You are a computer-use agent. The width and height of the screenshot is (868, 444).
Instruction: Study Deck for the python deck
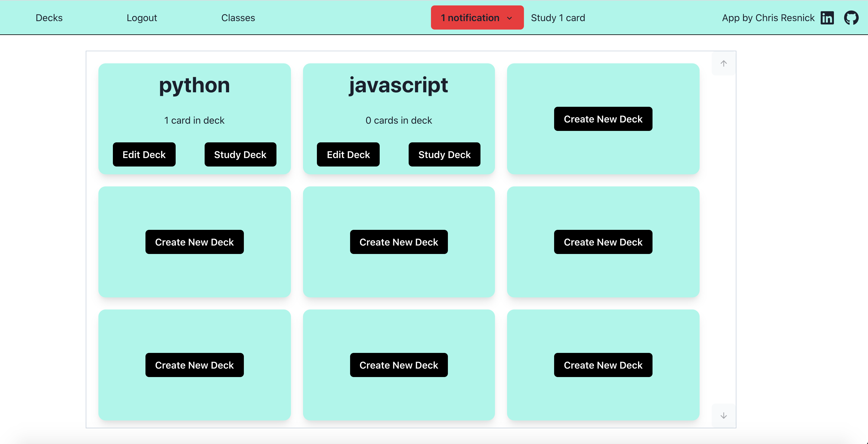point(240,155)
